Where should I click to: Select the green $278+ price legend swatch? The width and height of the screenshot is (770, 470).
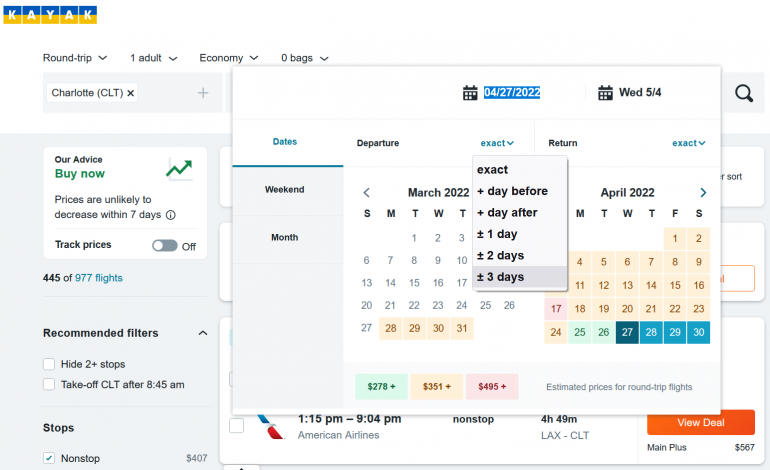pyautogui.click(x=379, y=386)
